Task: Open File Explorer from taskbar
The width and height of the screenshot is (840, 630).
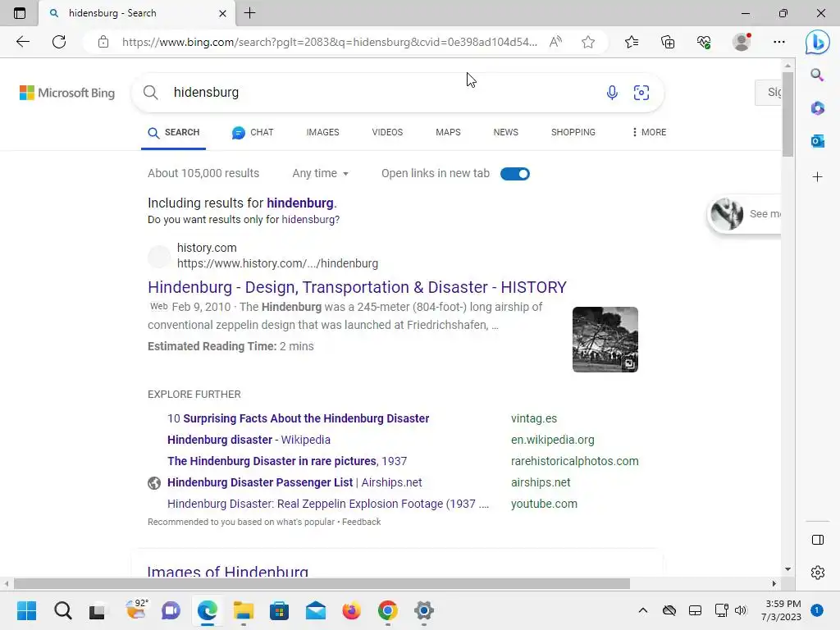Action: click(243, 610)
